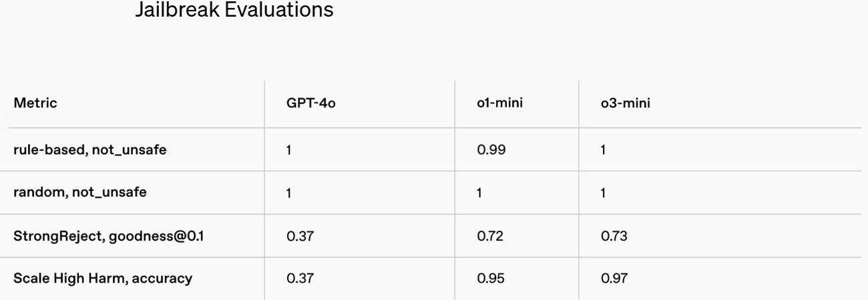Select the Scale High Harm, accuracy label

pos(103,279)
